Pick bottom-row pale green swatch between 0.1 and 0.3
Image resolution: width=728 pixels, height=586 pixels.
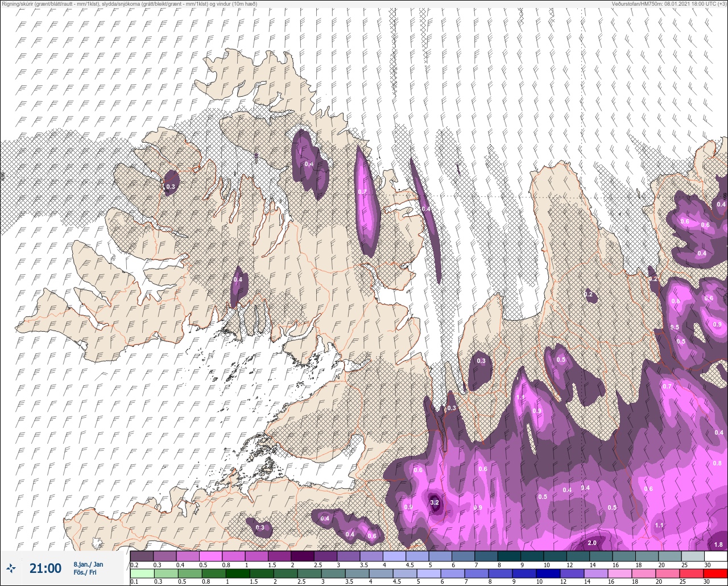(x=142, y=572)
